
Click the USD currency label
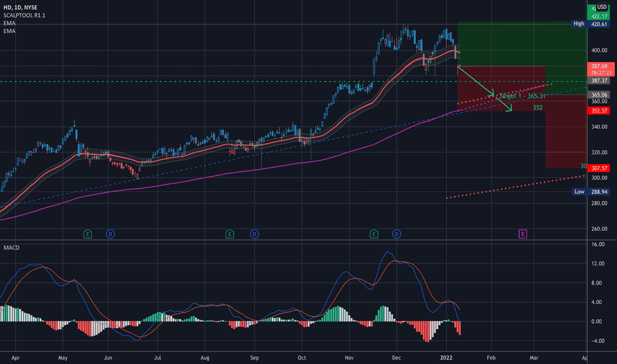pyautogui.click(x=602, y=7)
